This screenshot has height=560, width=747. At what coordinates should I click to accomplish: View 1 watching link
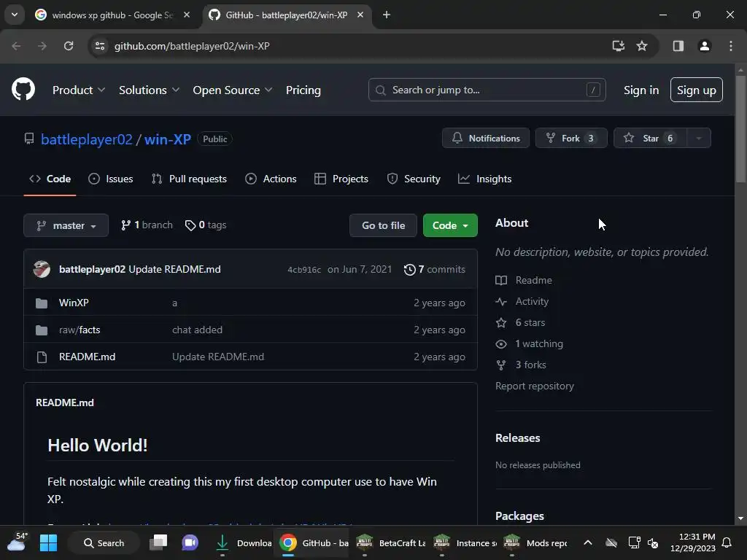coord(530,344)
